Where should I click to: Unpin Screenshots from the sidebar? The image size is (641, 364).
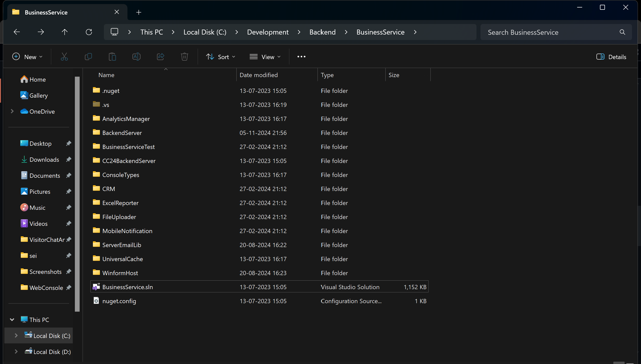pos(69,272)
